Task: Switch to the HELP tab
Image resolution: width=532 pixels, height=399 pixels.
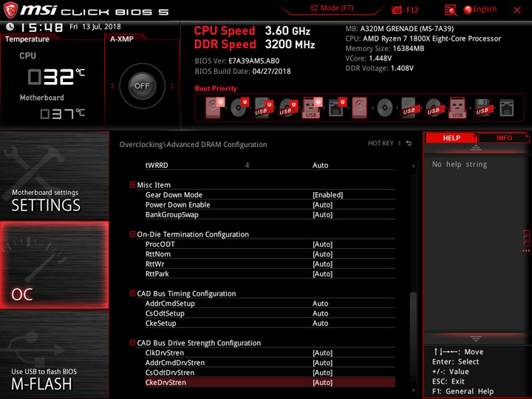Action: click(451, 137)
